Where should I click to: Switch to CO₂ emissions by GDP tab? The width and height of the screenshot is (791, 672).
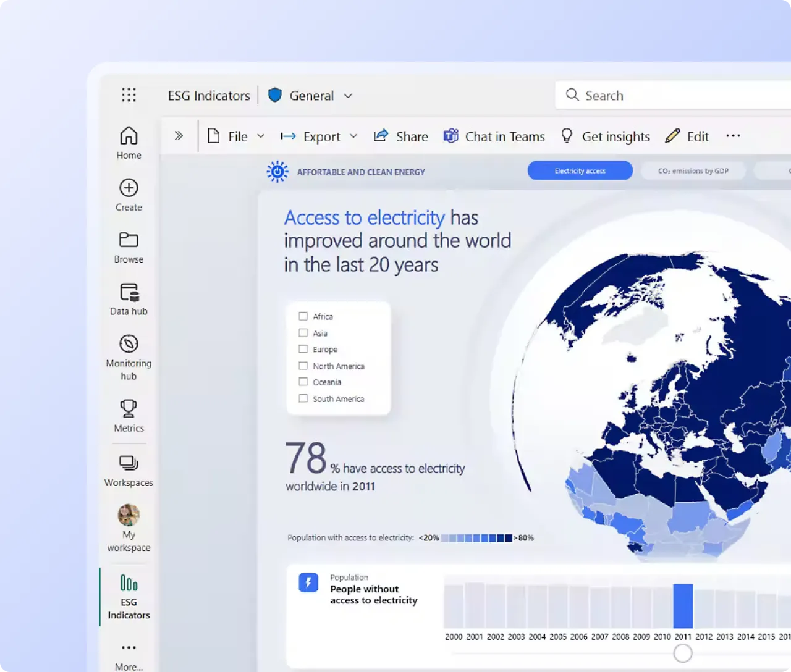tap(693, 170)
